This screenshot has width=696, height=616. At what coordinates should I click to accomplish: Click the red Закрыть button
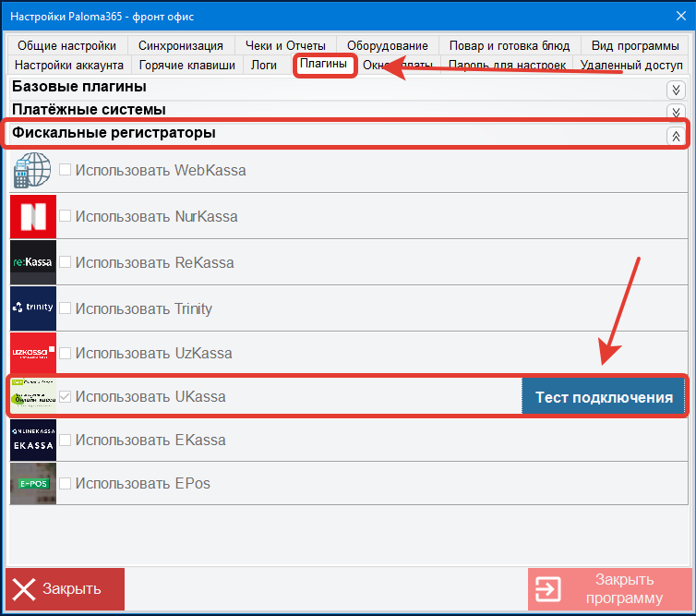click(x=65, y=588)
